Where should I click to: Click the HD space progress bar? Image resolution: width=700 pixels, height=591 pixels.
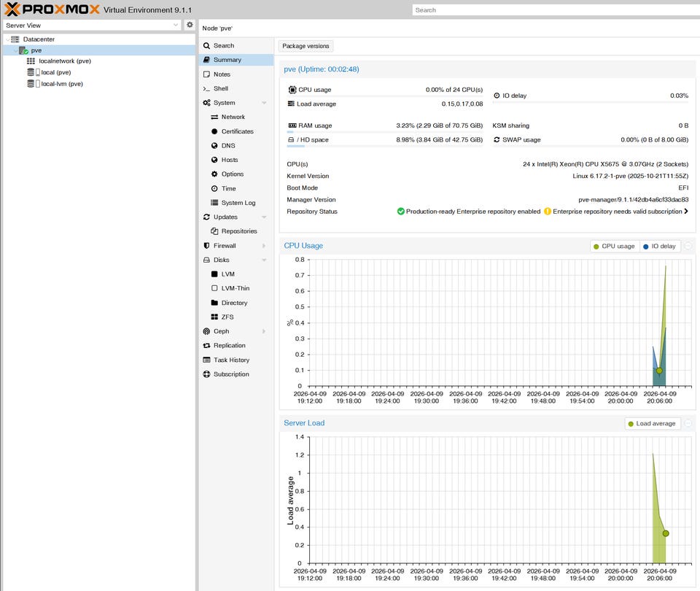point(385,146)
